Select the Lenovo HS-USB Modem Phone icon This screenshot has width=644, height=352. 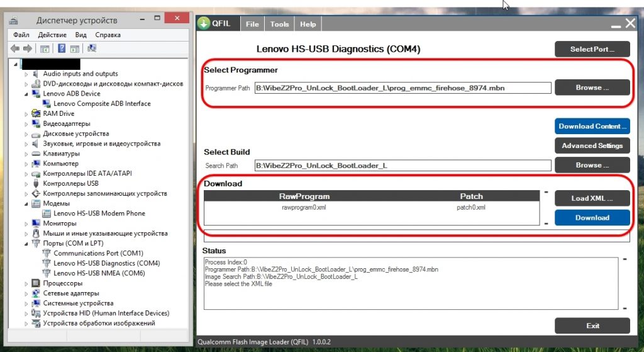pyautogui.click(x=47, y=213)
